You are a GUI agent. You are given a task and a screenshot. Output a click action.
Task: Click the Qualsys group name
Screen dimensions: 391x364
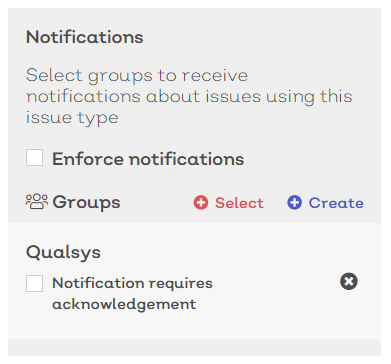[63, 252]
